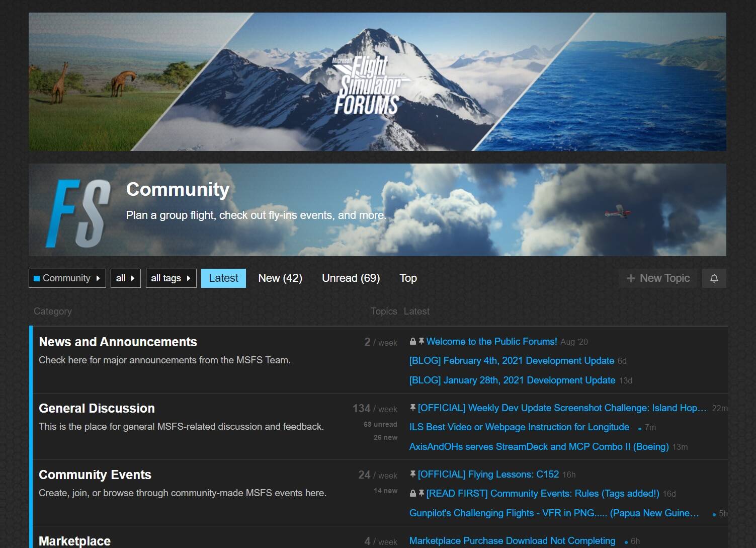Click the pin icon beside READ FIRST Community Events

coord(422,493)
